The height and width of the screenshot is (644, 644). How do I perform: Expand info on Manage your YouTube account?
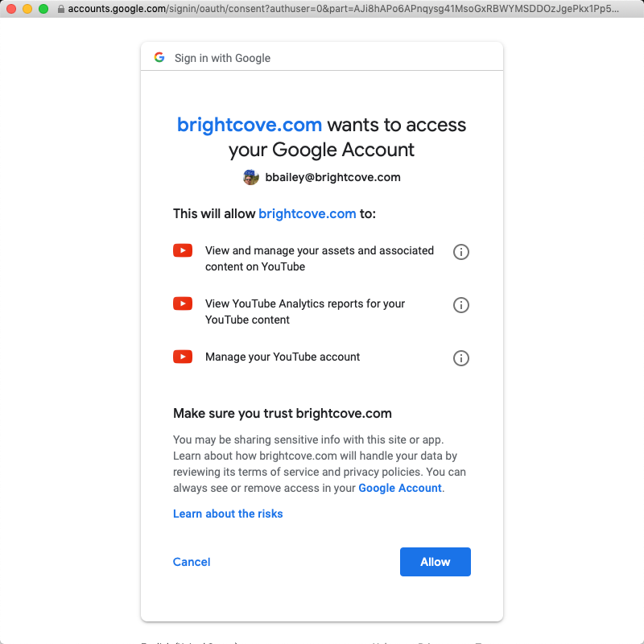pos(461,358)
